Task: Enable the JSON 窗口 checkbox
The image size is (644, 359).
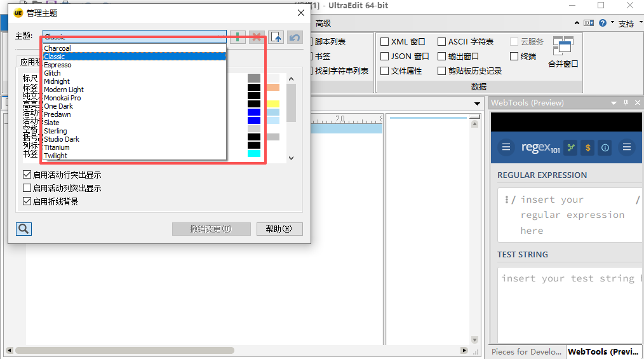Action: click(x=384, y=56)
